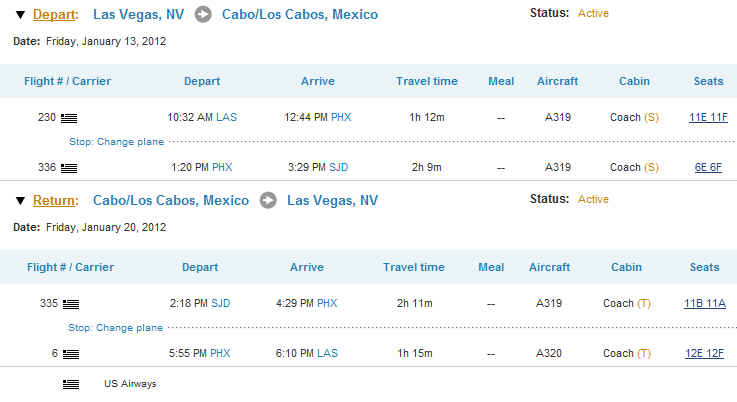The image size is (737, 402).
Task: Click the carrier flag icon for flight 335
Action: [71, 304]
